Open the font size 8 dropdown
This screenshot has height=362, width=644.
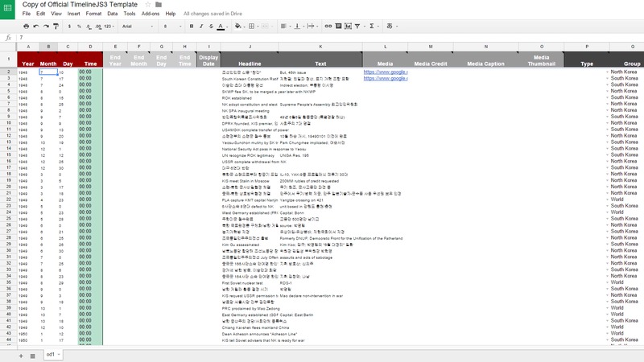(x=172, y=27)
